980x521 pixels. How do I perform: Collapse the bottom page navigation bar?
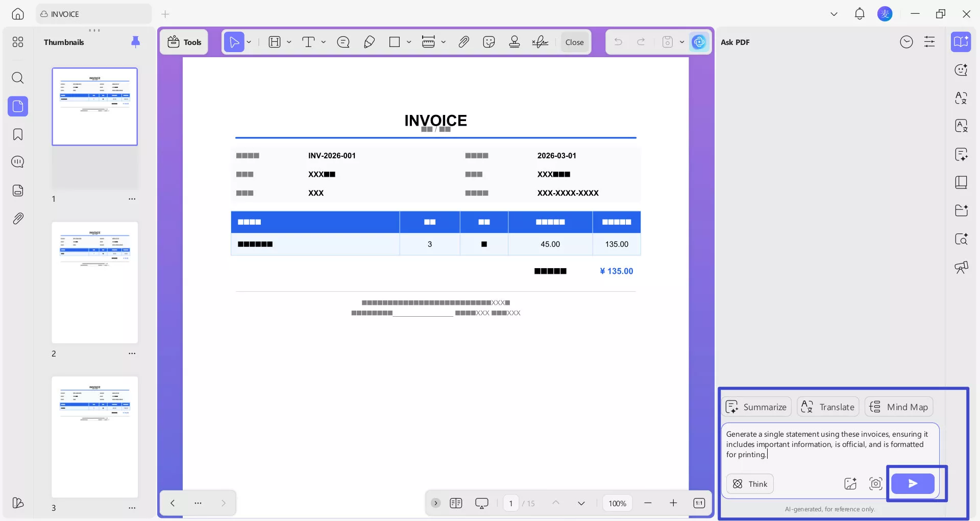[x=435, y=503]
